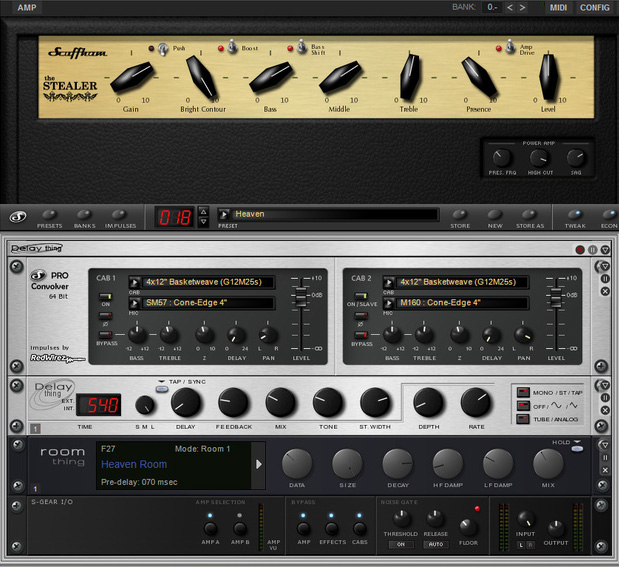The height and width of the screenshot is (567, 619).
Task: Expand the rack header triangle menu
Action: (x=605, y=250)
